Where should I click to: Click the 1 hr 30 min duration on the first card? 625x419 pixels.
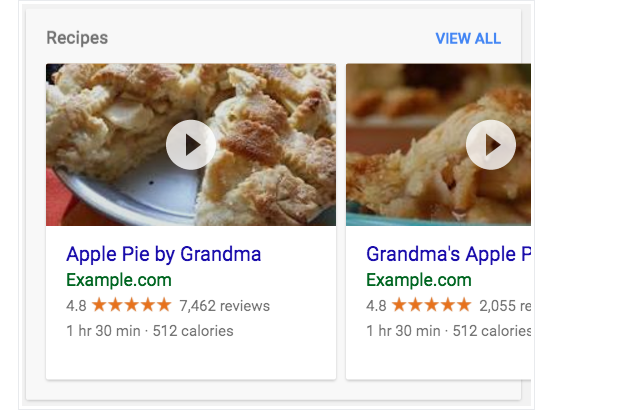point(102,331)
